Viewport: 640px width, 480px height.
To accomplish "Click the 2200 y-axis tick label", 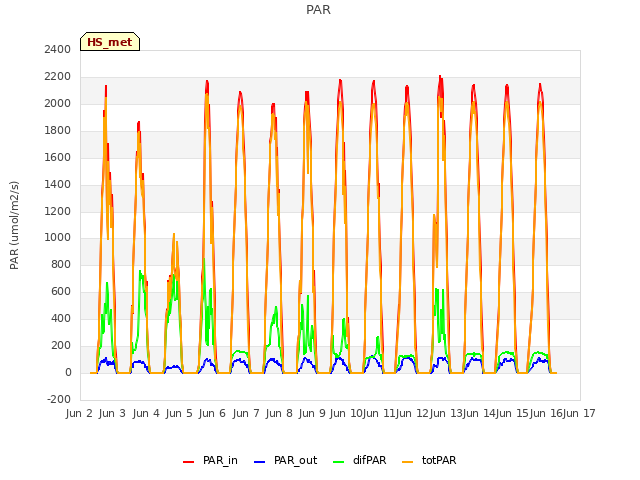I will (x=58, y=76).
